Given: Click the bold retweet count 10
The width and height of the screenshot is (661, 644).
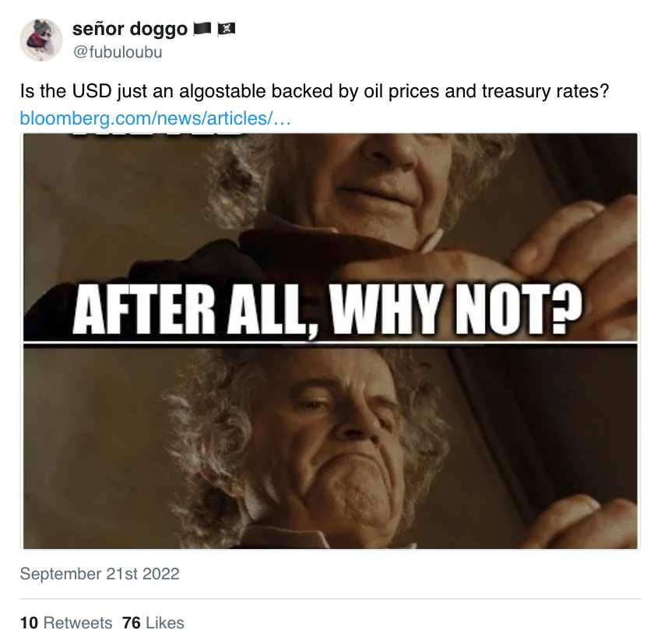Looking at the screenshot, I should [x=29, y=623].
